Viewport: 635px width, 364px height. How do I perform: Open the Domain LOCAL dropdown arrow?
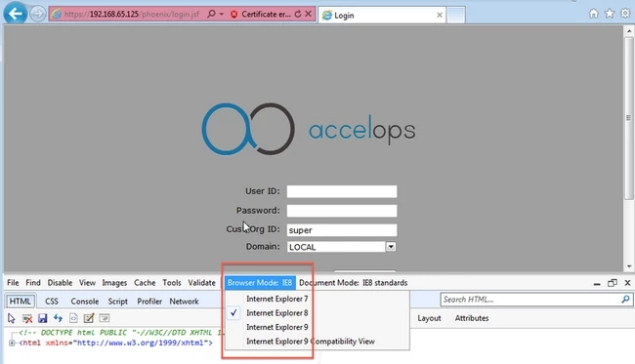tap(391, 247)
